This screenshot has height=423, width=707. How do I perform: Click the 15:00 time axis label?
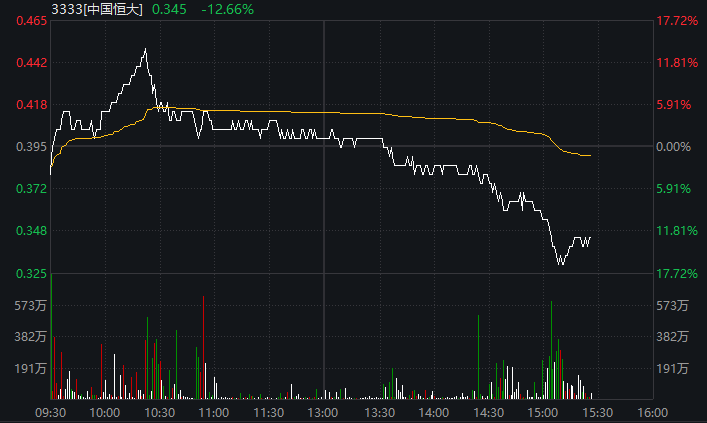tap(543, 413)
